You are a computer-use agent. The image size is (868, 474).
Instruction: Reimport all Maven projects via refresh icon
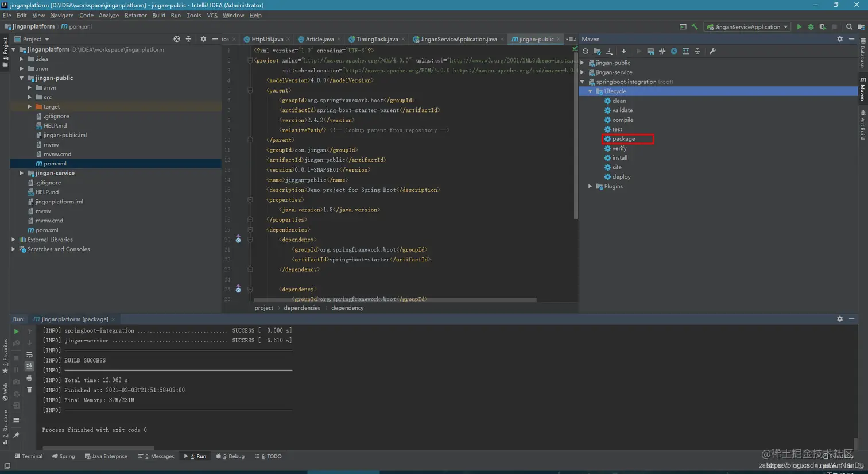pyautogui.click(x=586, y=52)
